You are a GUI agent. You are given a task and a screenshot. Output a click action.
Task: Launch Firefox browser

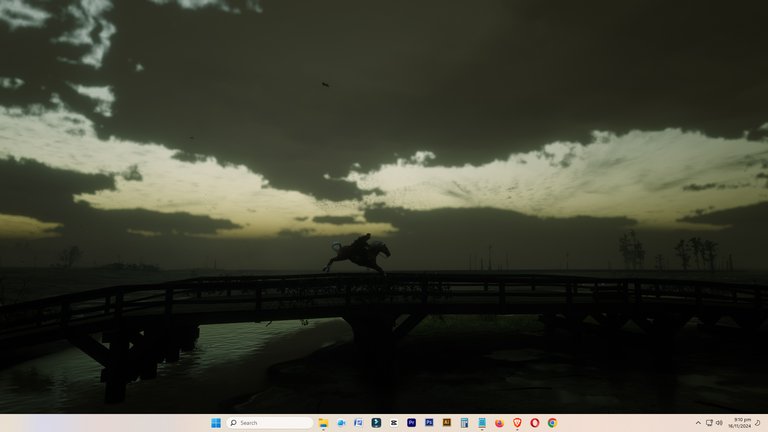pos(500,423)
